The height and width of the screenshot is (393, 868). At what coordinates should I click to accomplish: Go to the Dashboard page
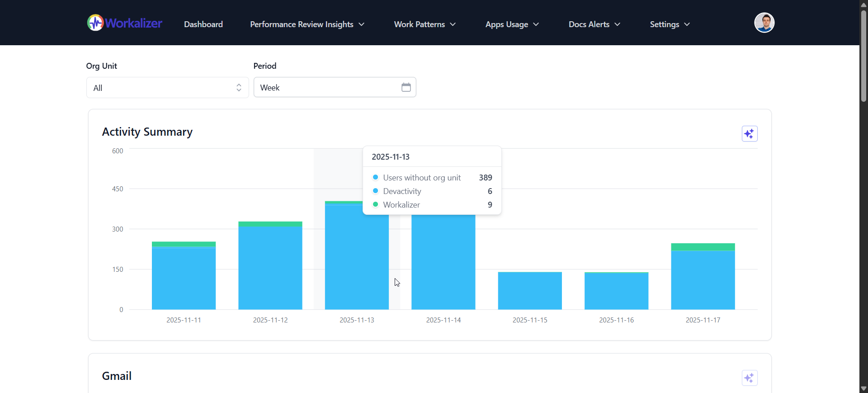pyautogui.click(x=203, y=24)
